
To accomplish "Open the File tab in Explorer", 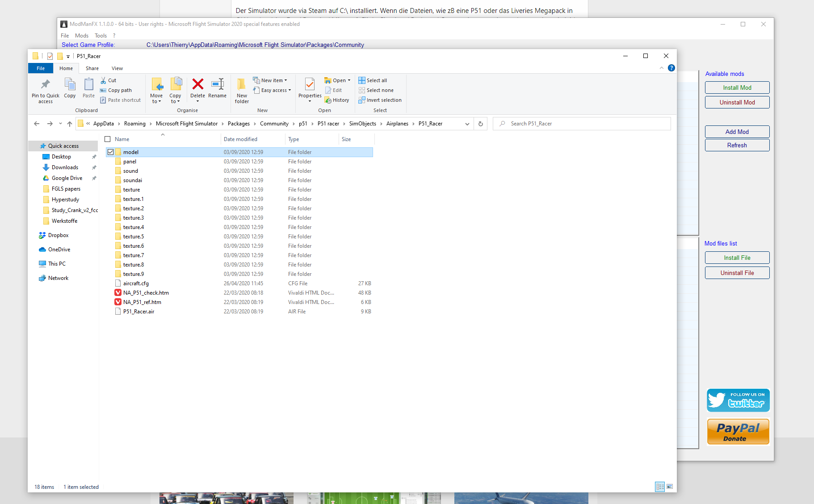I will (41, 68).
